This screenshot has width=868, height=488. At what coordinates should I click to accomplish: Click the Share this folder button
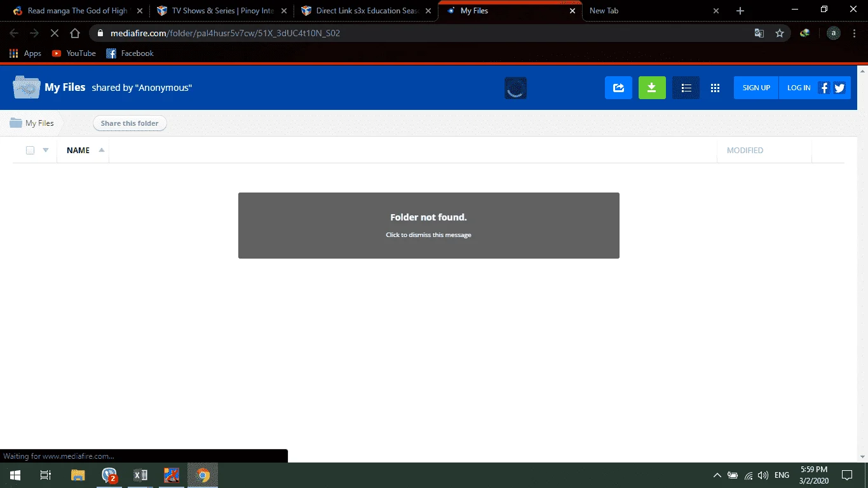130,123
